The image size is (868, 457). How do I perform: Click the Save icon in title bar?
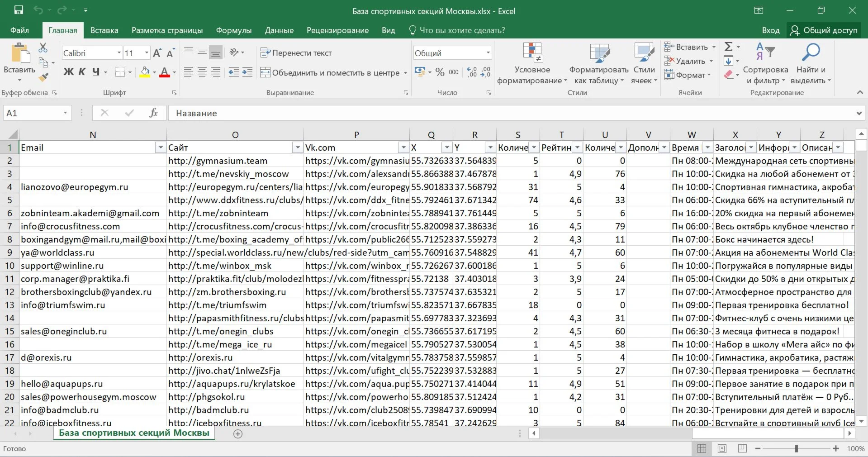[x=19, y=10]
